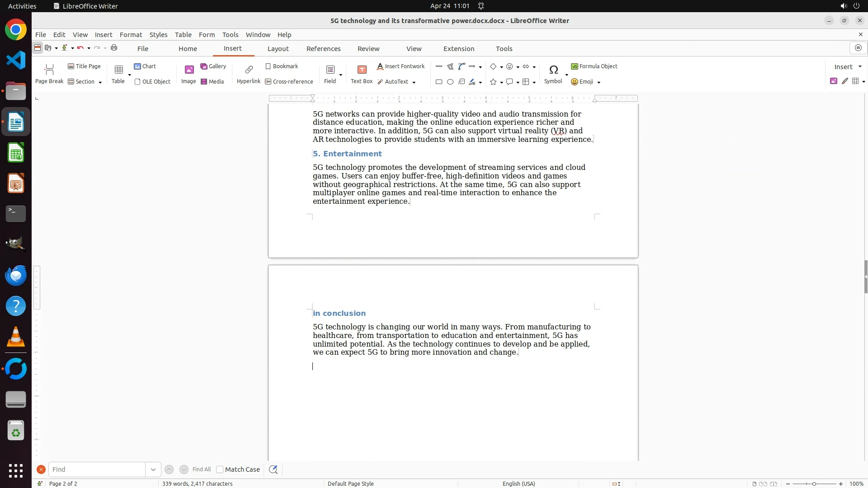This screenshot has height=488, width=868.
Task: Insert an Image from the ribbon
Action: point(189,74)
